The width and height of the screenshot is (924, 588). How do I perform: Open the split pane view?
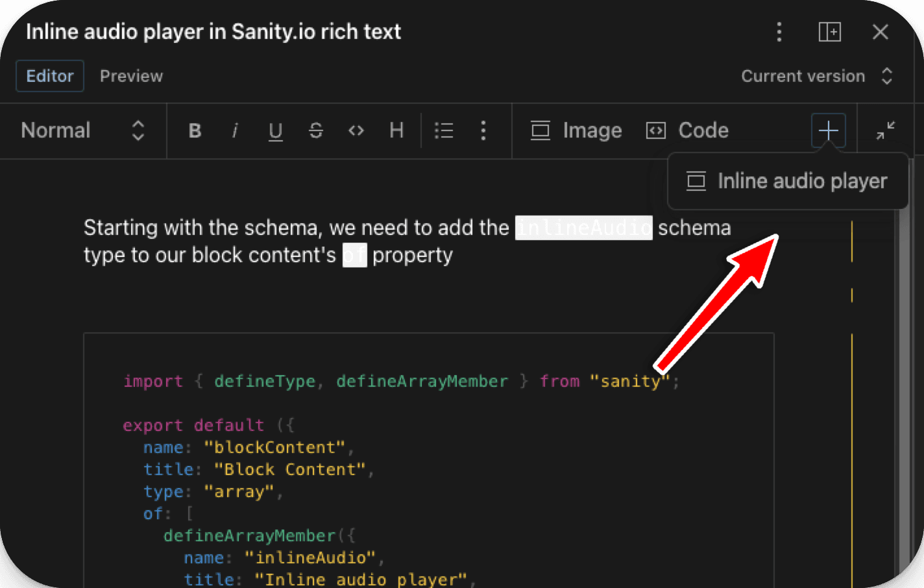pyautogui.click(x=829, y=32)
